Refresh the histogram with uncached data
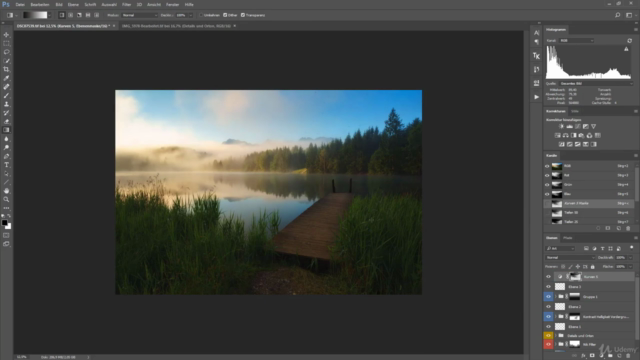Image resolution: width=640 pixels, height=360 pixels. [629, 41]
